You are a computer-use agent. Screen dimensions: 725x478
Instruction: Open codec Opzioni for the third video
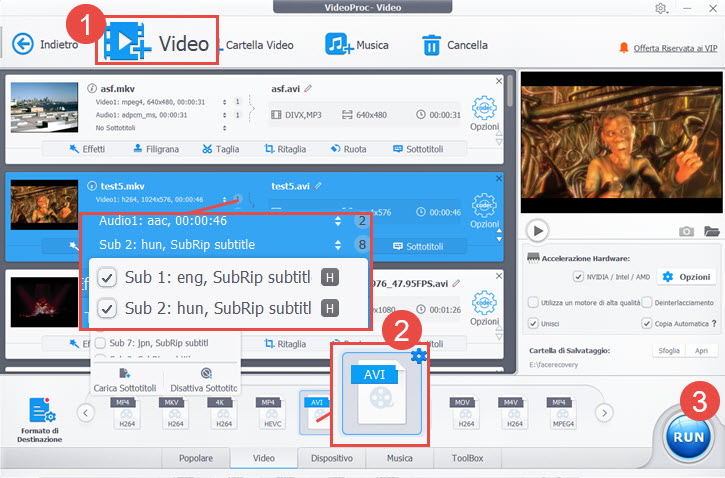click(484, 308)
